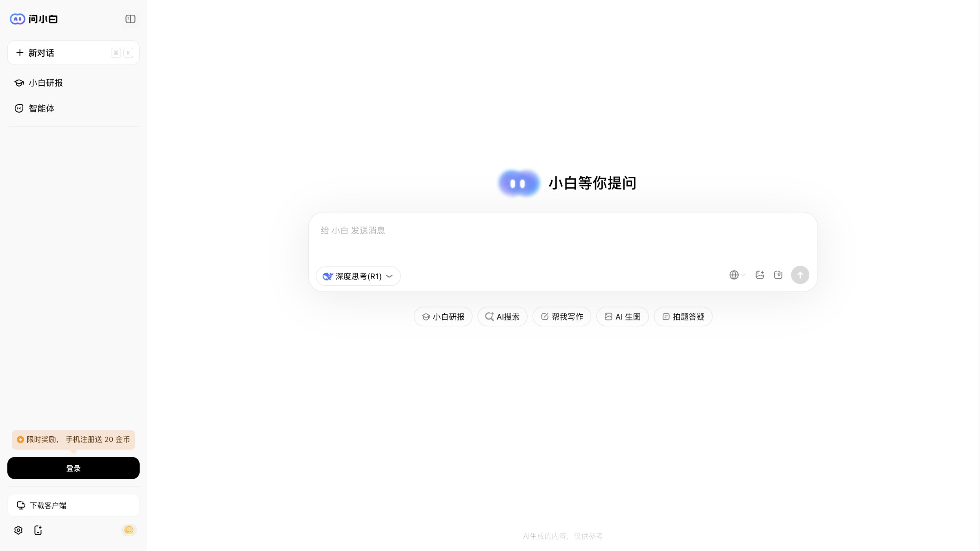
Task: Click the 登录 button
Action: (73, 468)
